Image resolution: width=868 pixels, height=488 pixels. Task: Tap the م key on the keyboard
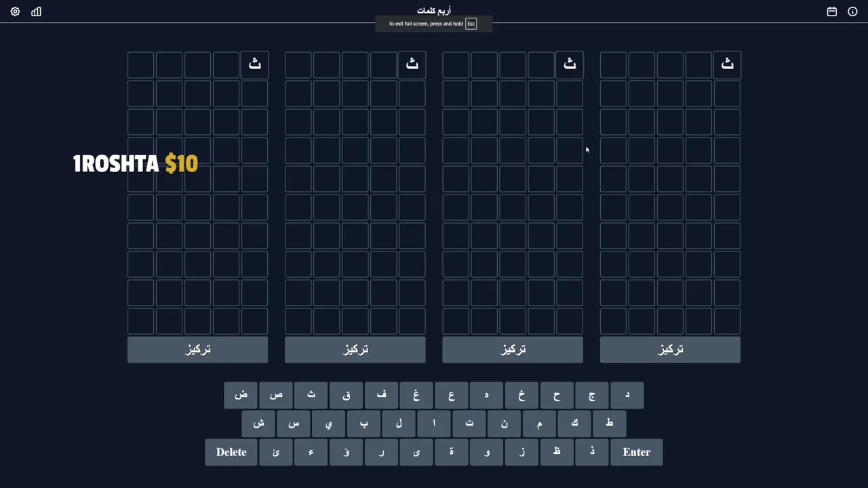click(x=539, y=424)
